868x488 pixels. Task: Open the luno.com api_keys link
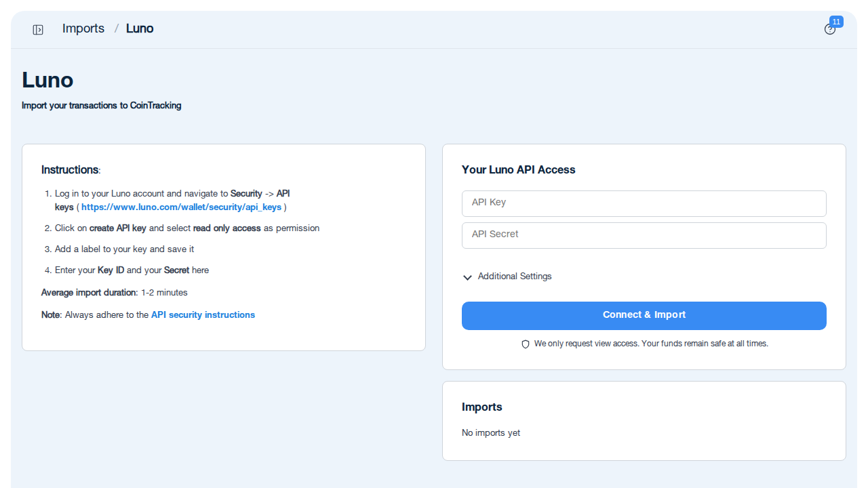181,207
